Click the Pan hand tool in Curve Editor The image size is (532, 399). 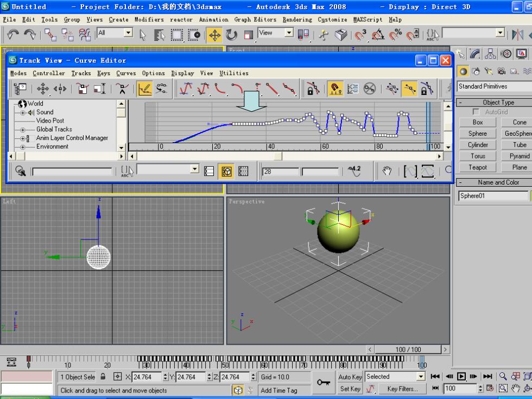click(387, 170)
